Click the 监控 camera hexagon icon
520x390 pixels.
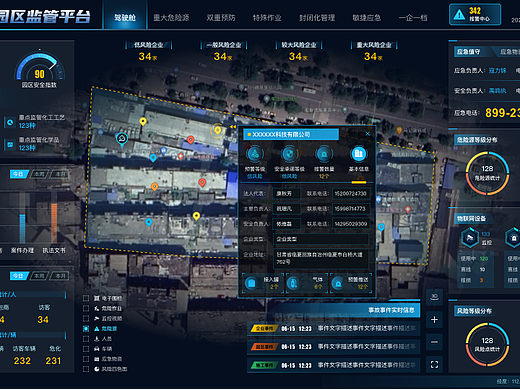pos(470,238)
